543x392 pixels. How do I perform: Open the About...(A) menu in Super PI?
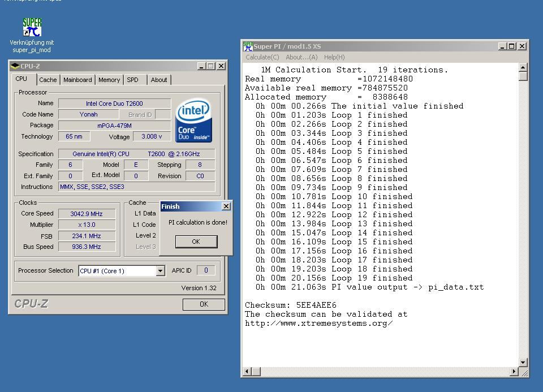point(301,57)
